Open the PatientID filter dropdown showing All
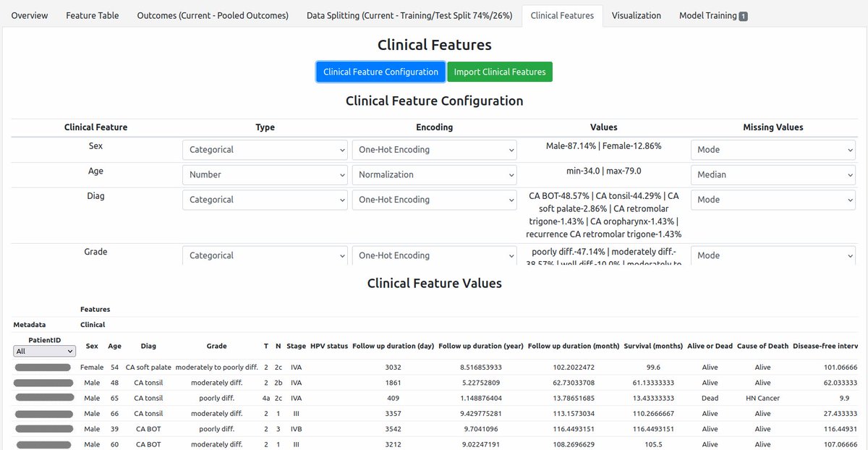Screen dimensions: 868x450 44,351
